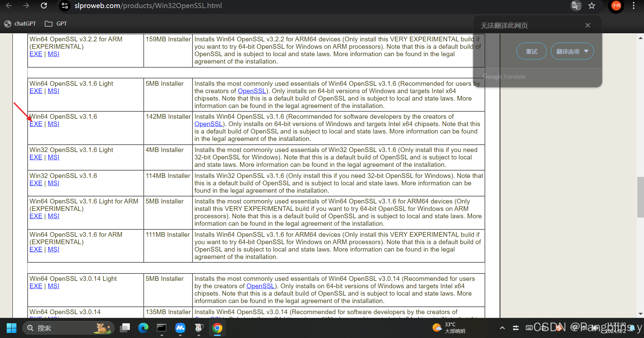
Task: Download MSI for Win32 OpenSSL v3.1.6 Light
Action: (x=53, y=157)
